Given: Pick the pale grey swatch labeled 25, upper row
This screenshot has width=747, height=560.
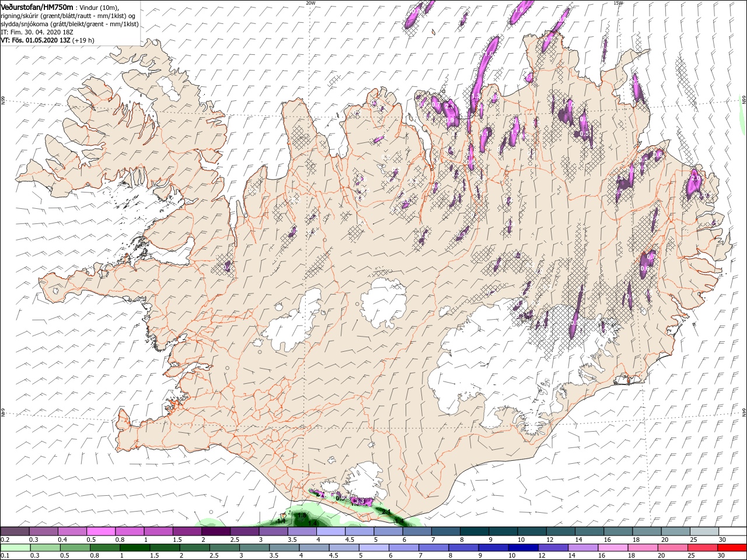Looking at the screenshot, I should [x=704, y=531].
